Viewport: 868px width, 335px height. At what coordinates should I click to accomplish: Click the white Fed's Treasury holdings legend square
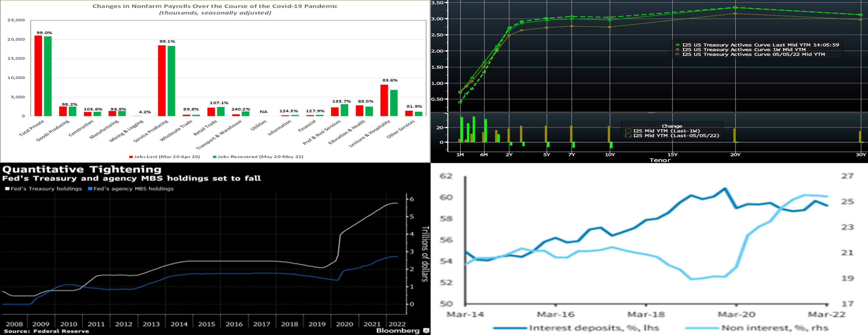coord(7,189)
